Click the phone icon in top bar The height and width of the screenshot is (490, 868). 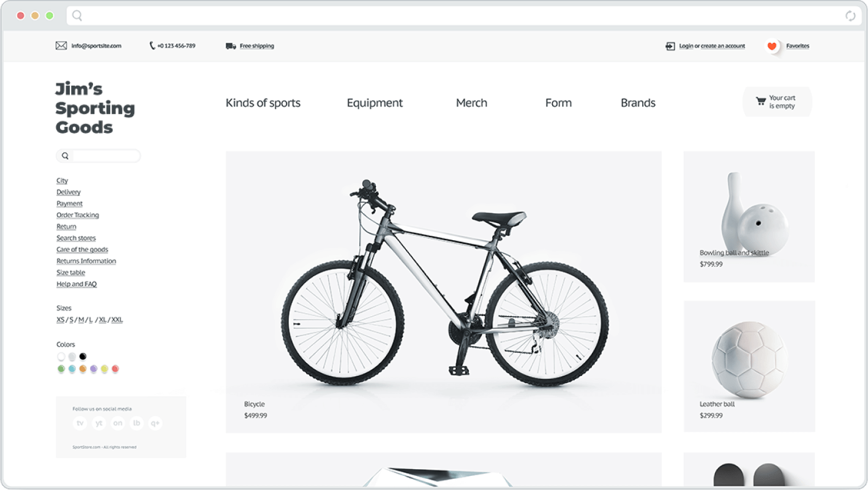coord(152,46)
